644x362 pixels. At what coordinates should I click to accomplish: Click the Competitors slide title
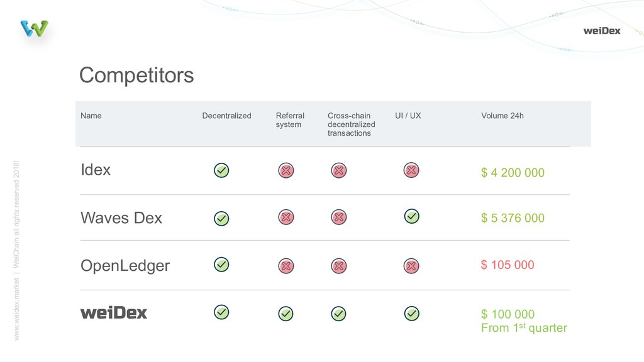(136, 75)
